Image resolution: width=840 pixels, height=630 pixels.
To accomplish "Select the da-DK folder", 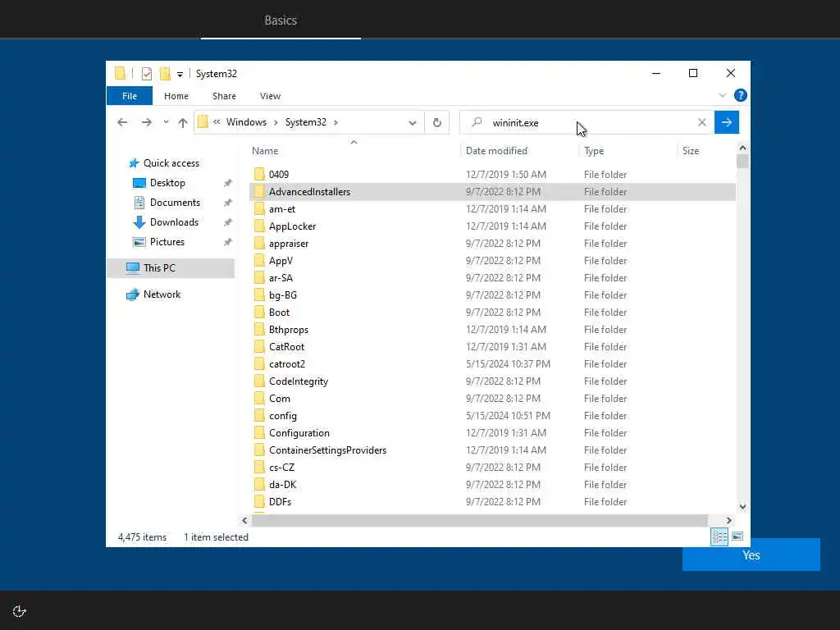I will coord(282,485).
